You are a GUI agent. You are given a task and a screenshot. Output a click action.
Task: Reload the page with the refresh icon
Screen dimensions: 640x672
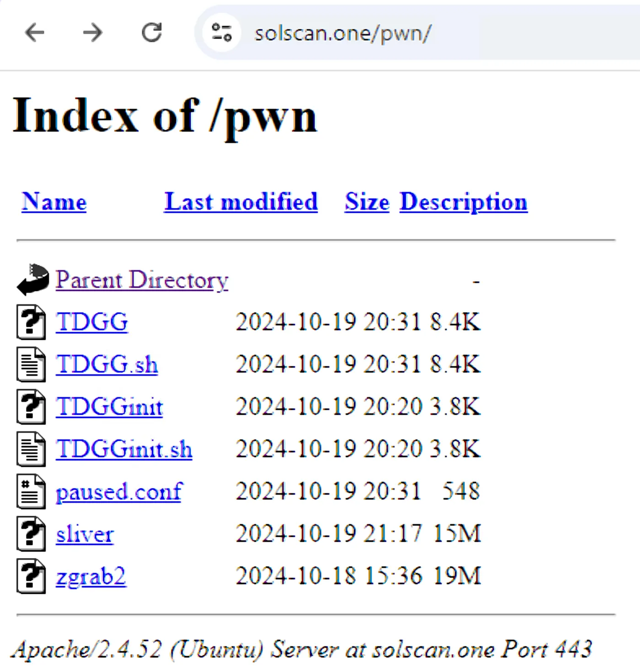click(x=151, y=32)
